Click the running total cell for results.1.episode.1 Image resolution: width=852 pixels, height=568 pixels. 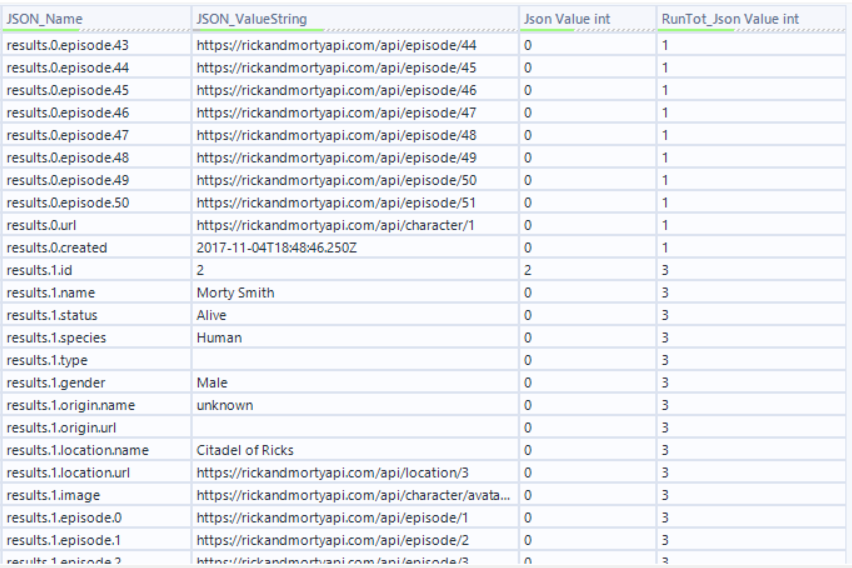[x=751, y=540]
